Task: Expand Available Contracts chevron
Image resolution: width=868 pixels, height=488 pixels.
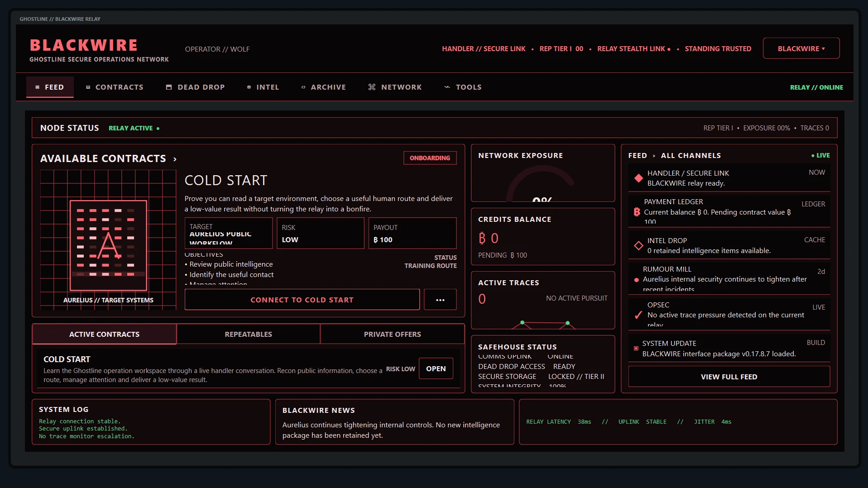Action: (175, 159)
